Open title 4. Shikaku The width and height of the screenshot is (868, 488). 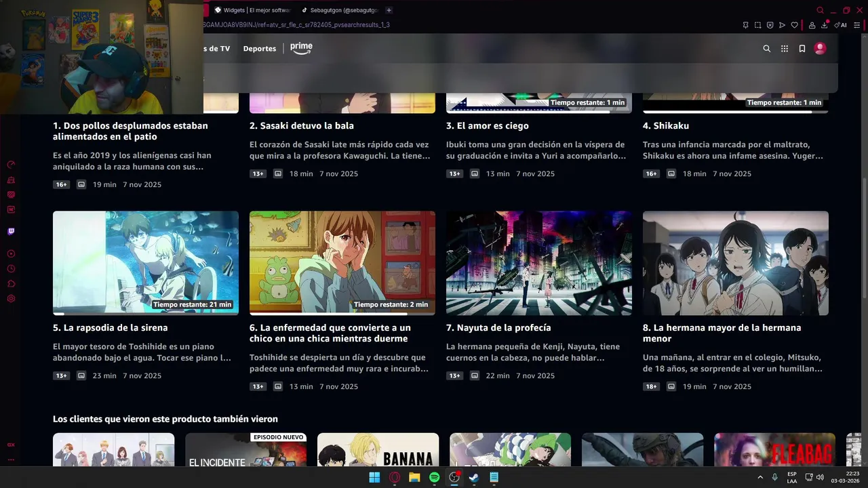pos(666,126)
